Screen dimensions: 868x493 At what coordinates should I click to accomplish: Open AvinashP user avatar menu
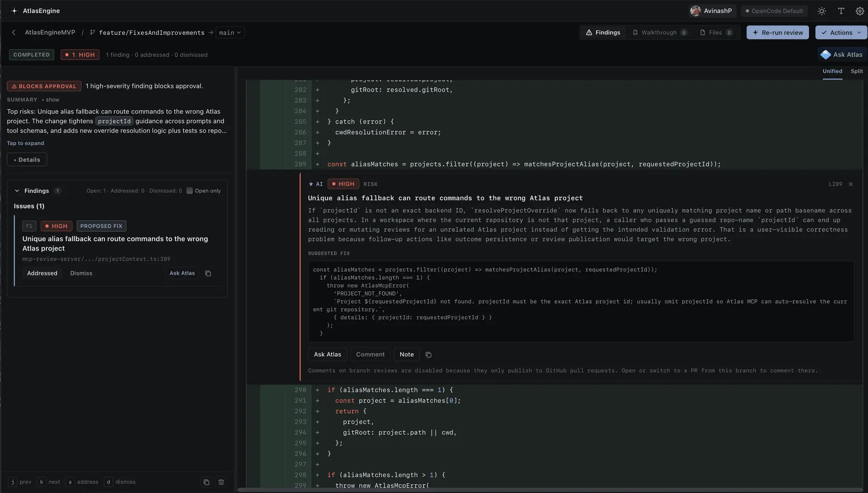(712, 11)
